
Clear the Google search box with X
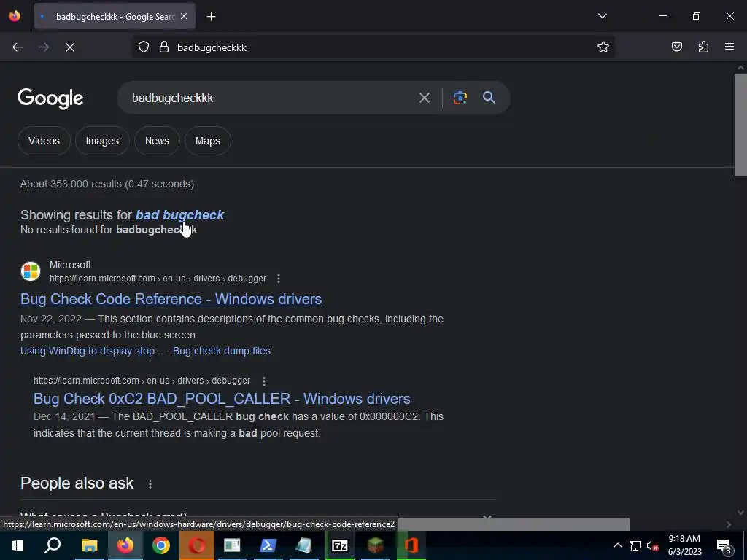point(424,98)
